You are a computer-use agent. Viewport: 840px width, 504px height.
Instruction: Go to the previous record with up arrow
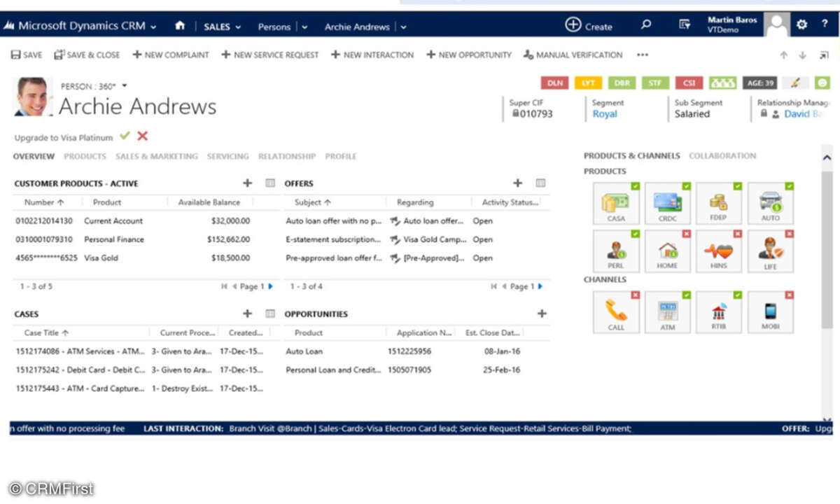pyautogui.click(x=784, y=55)
